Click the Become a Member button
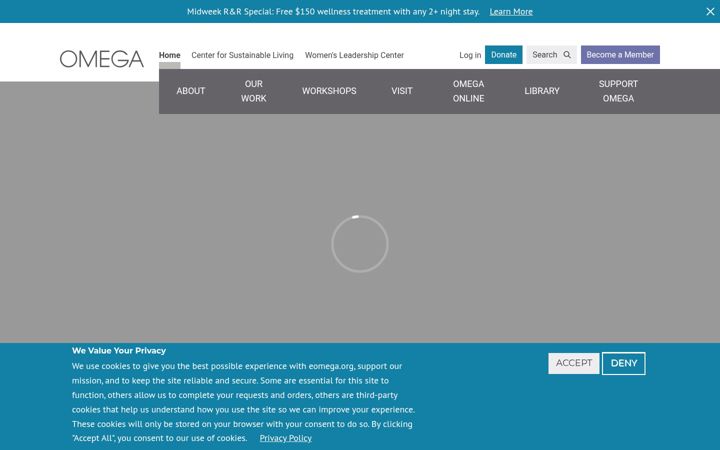The height and width of the screenshot is (450, 720). (620, 55)
